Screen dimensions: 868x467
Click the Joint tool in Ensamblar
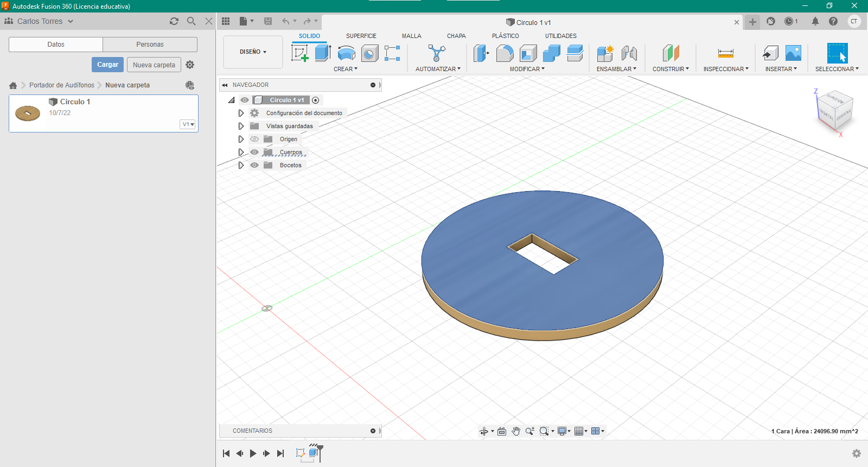pyautogui.click(x=629, y=53)
